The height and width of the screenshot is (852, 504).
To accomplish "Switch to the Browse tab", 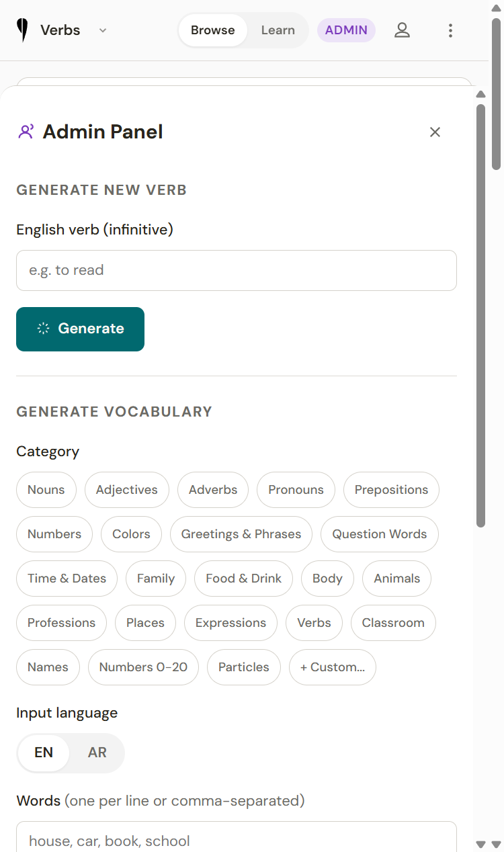I will pos(212,30).
